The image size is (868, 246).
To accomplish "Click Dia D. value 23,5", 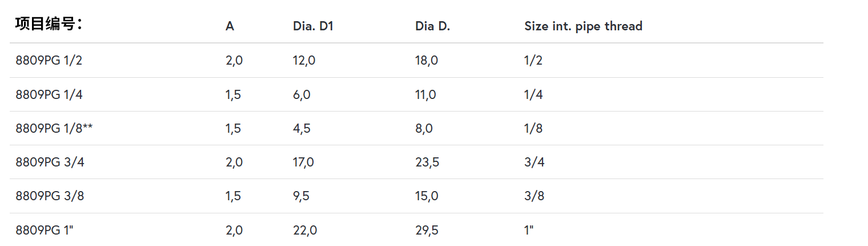I will [427, 162].
